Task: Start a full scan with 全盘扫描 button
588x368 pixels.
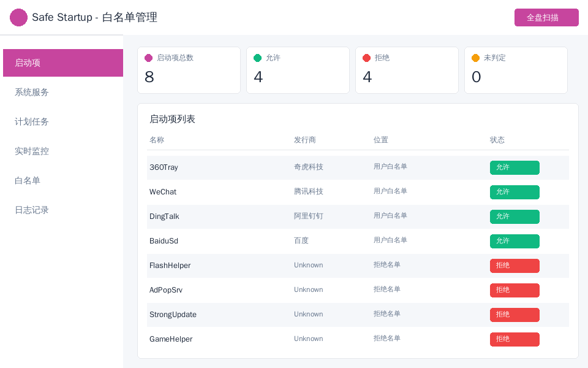Action: (546, 18)
